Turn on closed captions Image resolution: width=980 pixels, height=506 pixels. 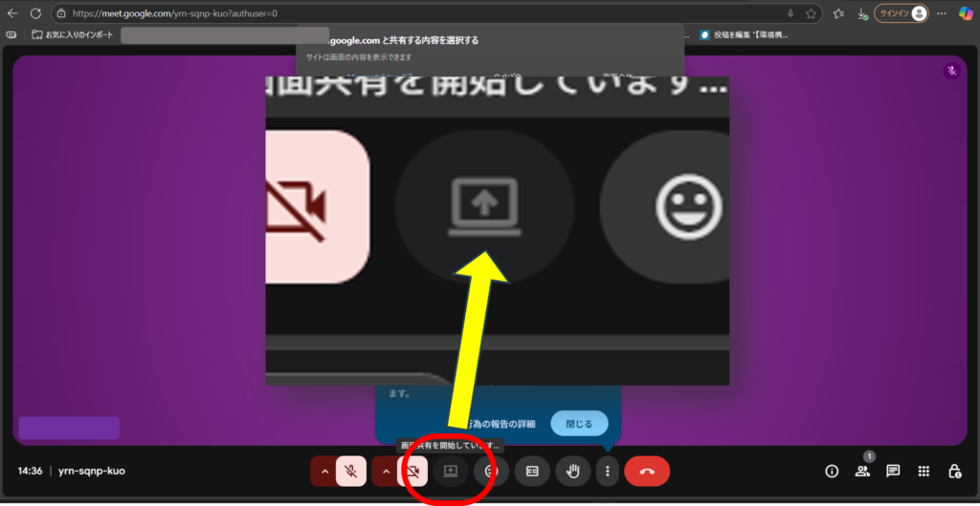click(532, 471)
